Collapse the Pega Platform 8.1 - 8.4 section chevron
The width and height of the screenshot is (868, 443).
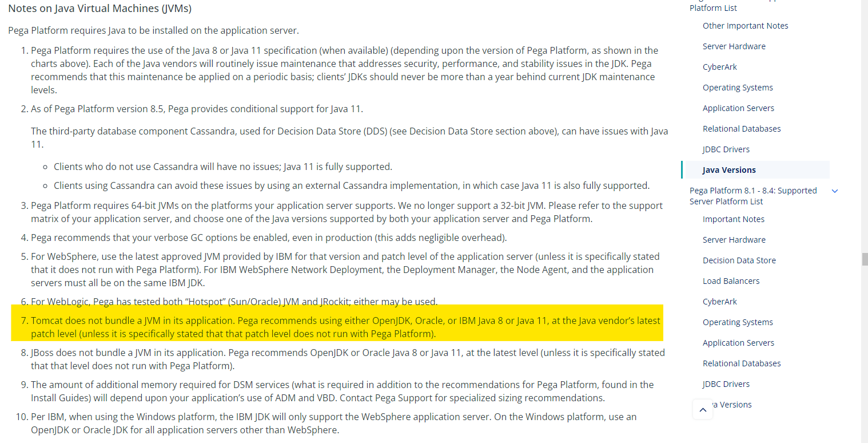point(835,191)
